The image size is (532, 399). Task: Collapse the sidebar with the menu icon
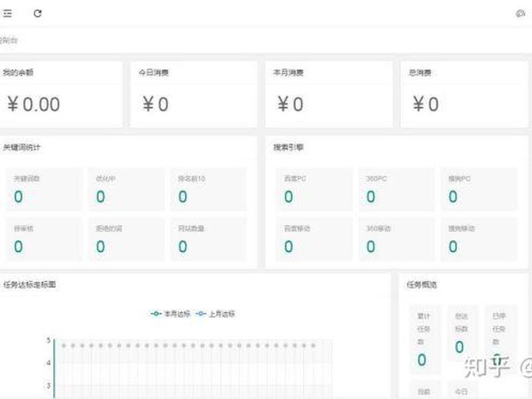click(7, 13)
